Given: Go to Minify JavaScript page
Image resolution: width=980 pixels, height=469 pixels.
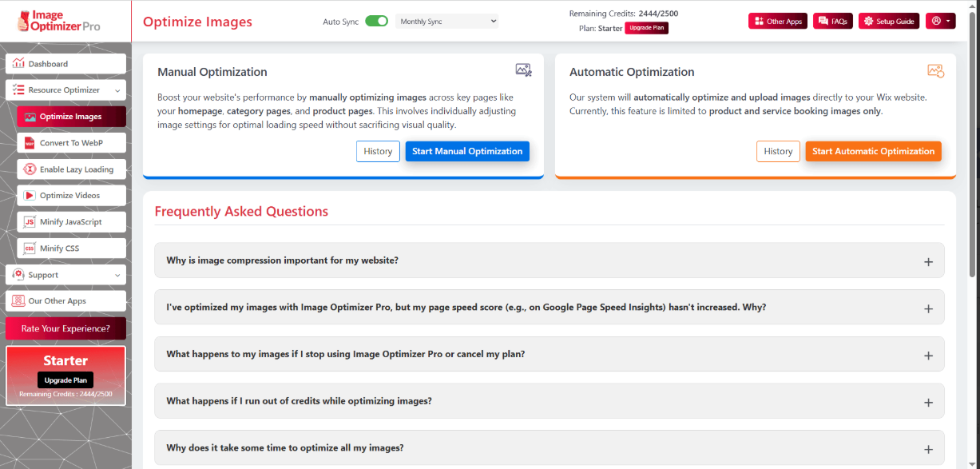Looking at the screenshot, I should (72, 222).
